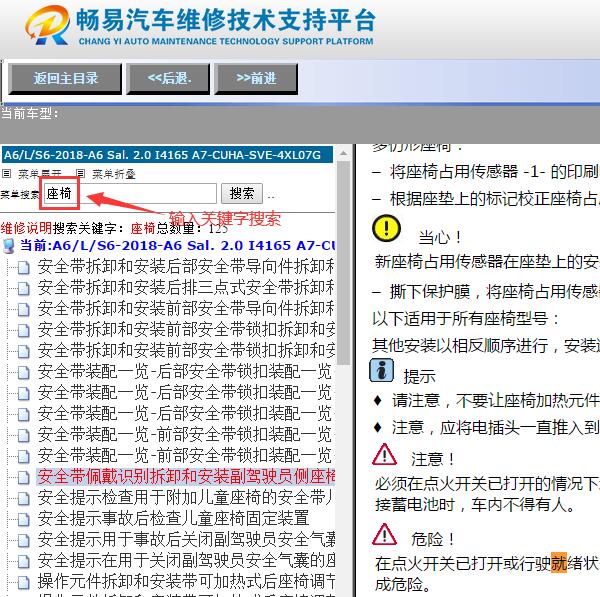Screen dimensions: 600x597
Task: Click the 维修说明 red label in search summary
Action: (x=26, y=228)
